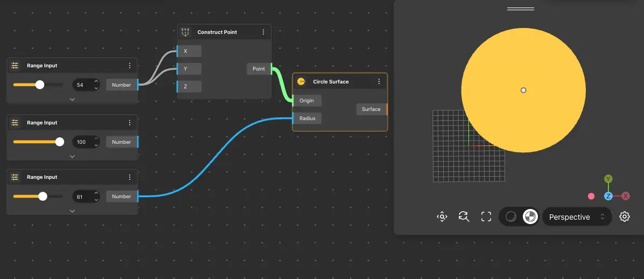Click the blue Z axis gizmo circle
Screen dimensions: 644x279
pos(608,196)
